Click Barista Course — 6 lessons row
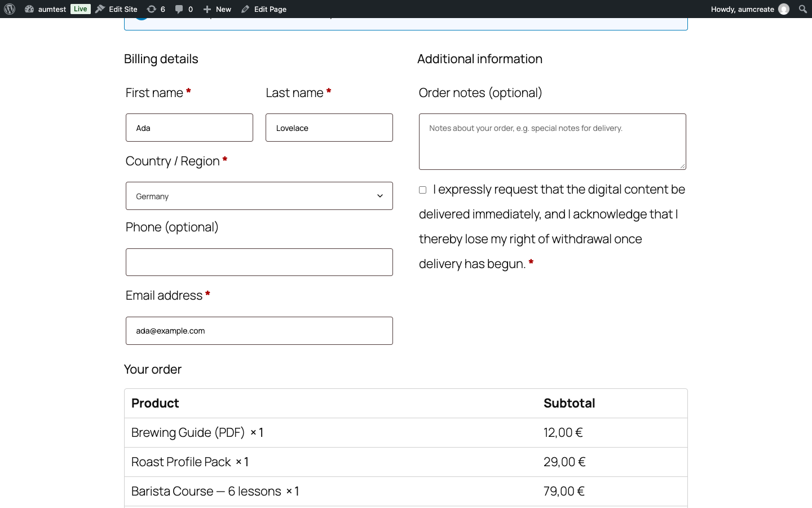 (406, 492)
